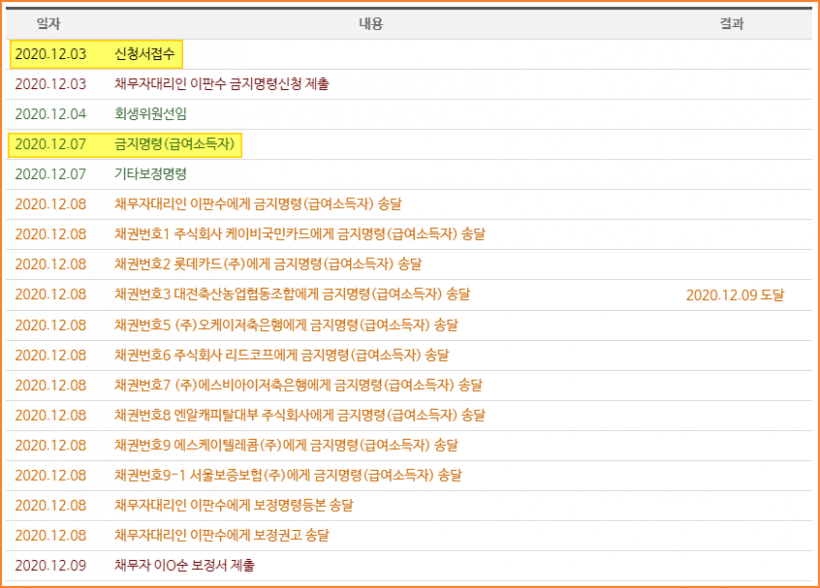Select 채권번호2 롯데카드(주) 송달 entry
The height and width of the screenshot is (588, 820).
pyautogui.click(x=268, y=264)
